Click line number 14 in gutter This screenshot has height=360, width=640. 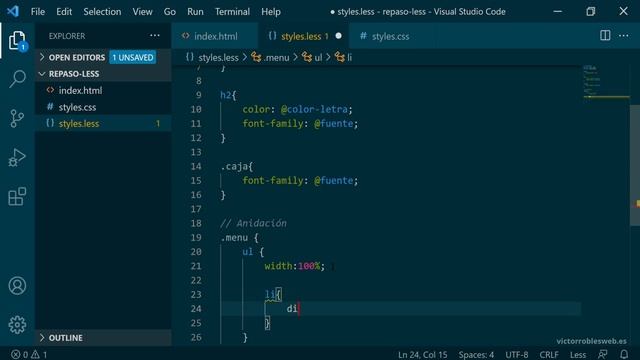coord(196,166)
